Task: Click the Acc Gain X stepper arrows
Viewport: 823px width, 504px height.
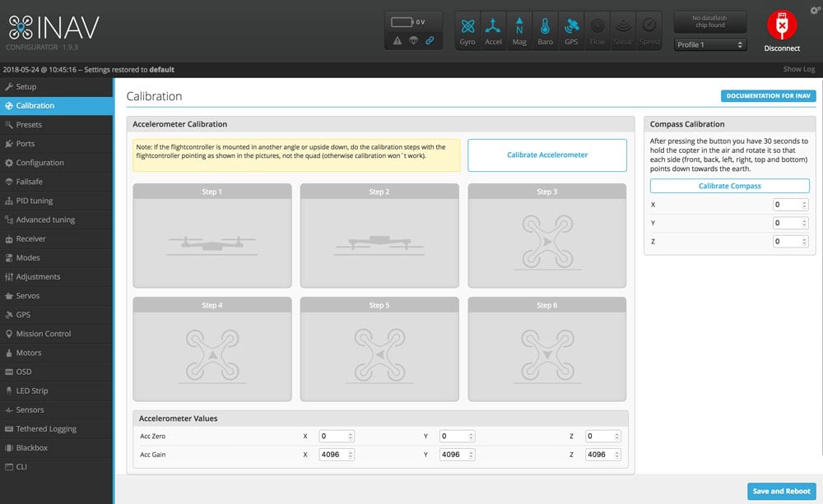Action: click(x=351, y=454)
